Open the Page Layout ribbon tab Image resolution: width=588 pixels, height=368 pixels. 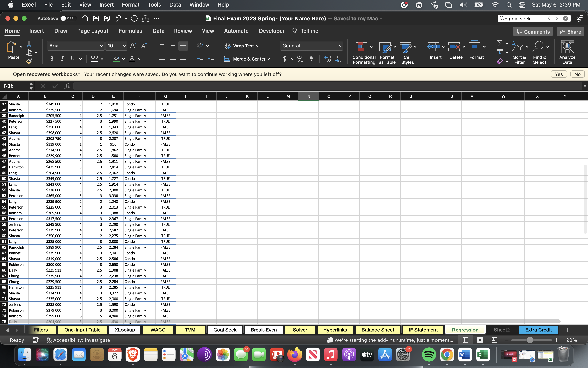click(92, 31)
